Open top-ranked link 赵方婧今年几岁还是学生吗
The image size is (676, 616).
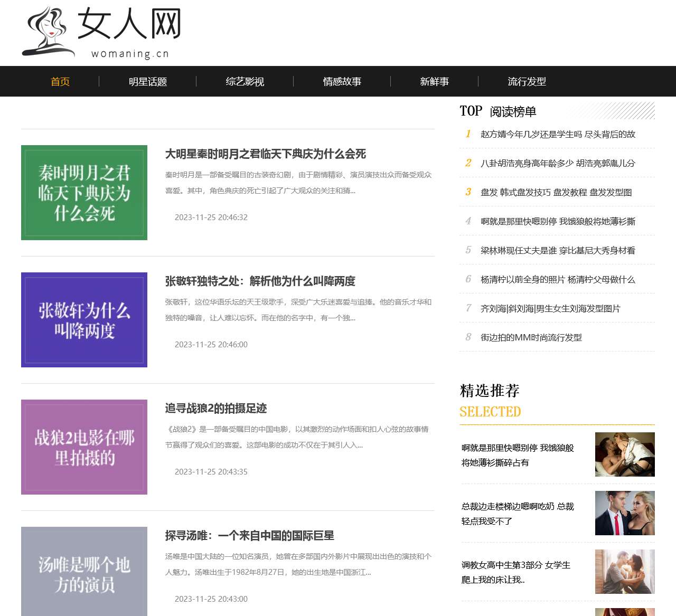558,134
